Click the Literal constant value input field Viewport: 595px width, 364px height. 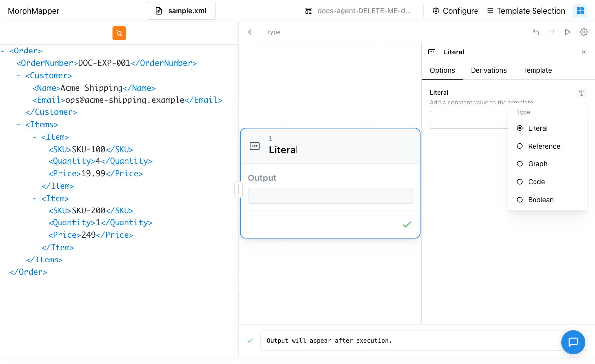(x=469, y=120)
